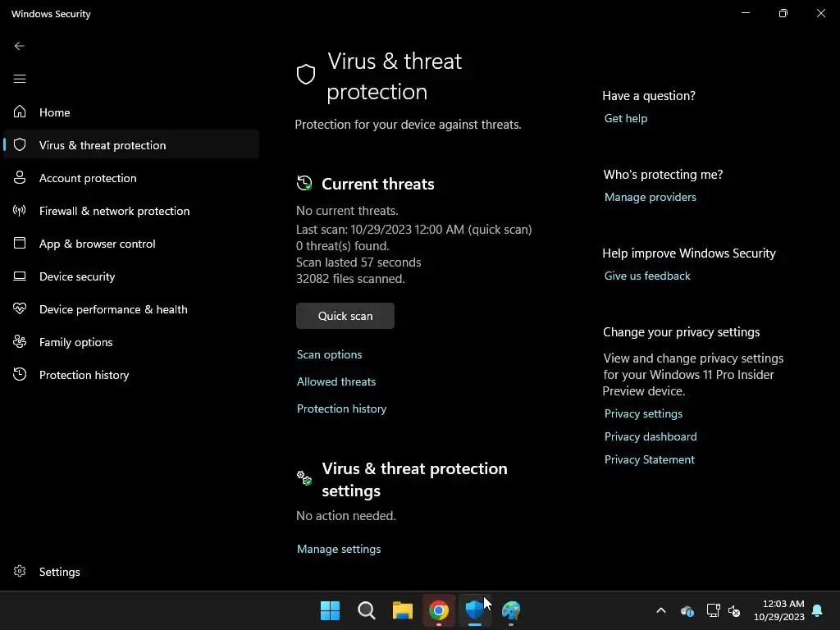Screen dimensions: 840x630
Task: Show hidden system tray icons
Action: 661,610
